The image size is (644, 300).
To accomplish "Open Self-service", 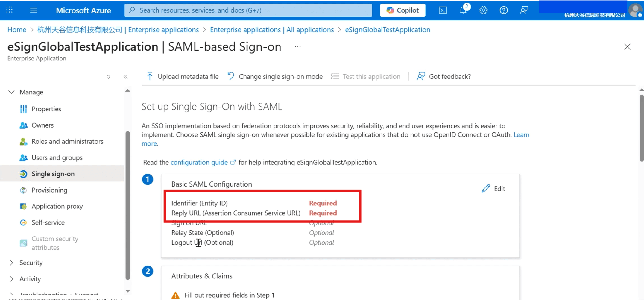I will click(x=48, y=222).
